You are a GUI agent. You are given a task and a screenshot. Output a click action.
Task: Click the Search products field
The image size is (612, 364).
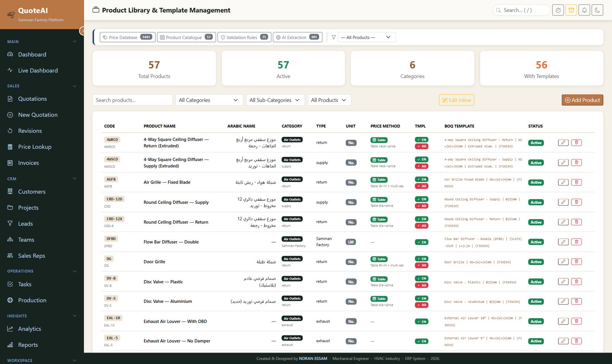132,100
